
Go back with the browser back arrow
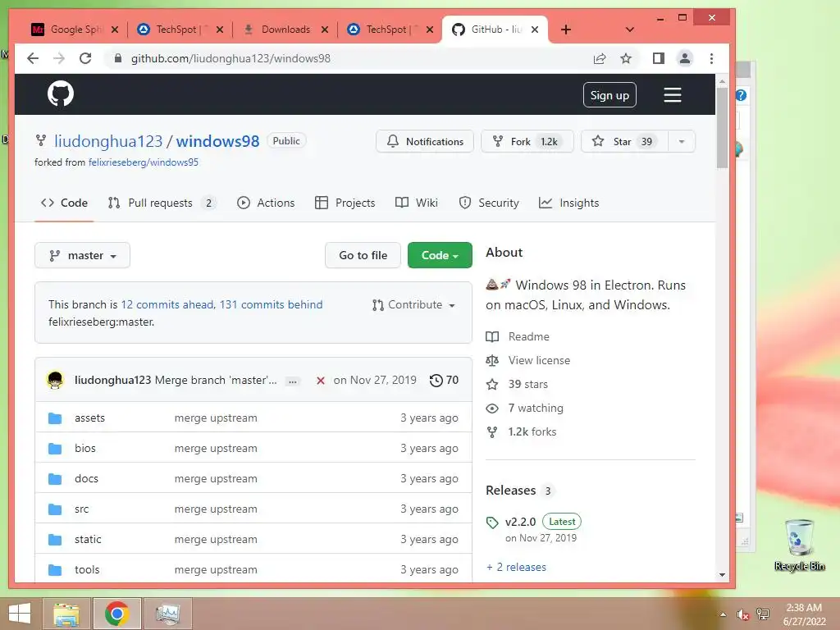(x=33, y=58)
